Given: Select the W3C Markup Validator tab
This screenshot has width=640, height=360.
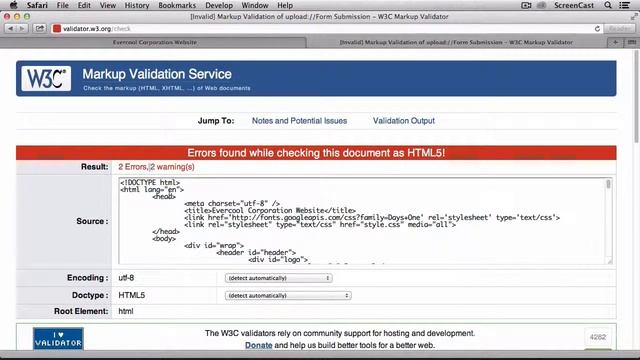Looking at the screenshot, I should (456, 42).
